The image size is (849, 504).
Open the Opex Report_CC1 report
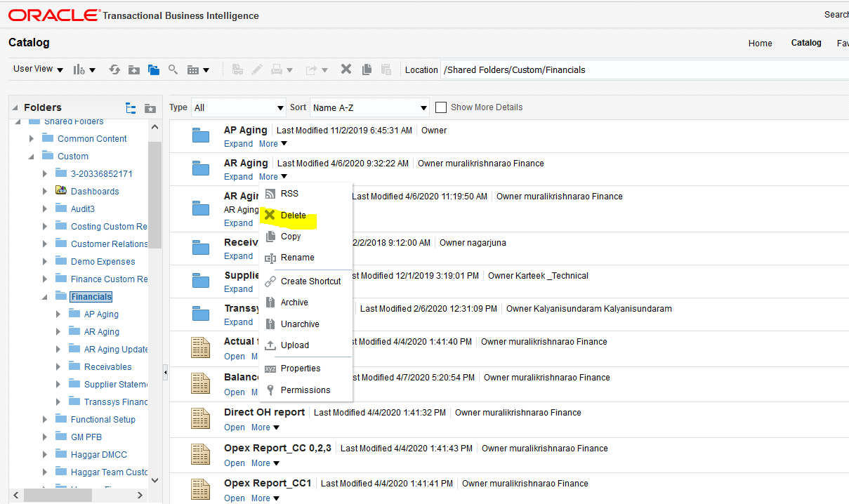click(235, 498)
